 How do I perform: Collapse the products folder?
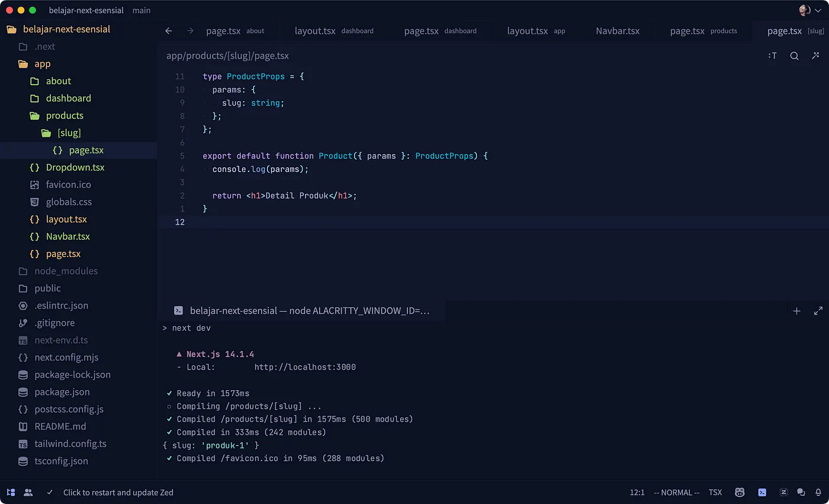[64, 115]
